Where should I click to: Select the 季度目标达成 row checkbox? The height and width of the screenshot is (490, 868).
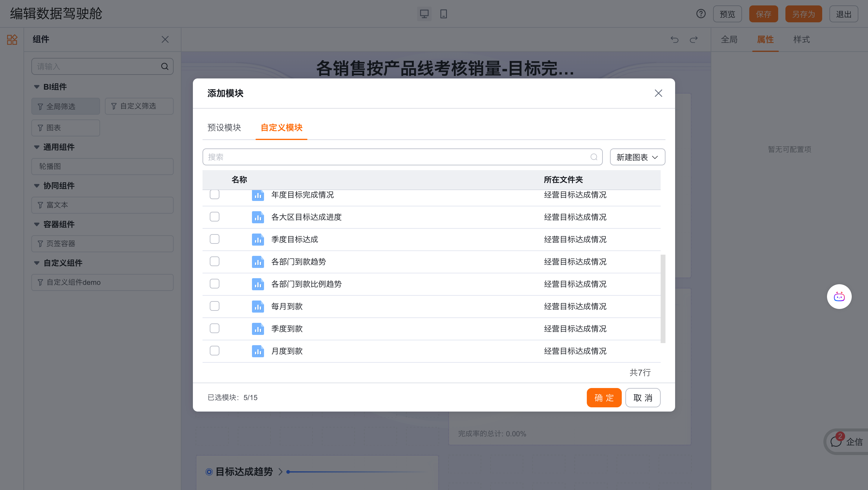pos(214,239)
